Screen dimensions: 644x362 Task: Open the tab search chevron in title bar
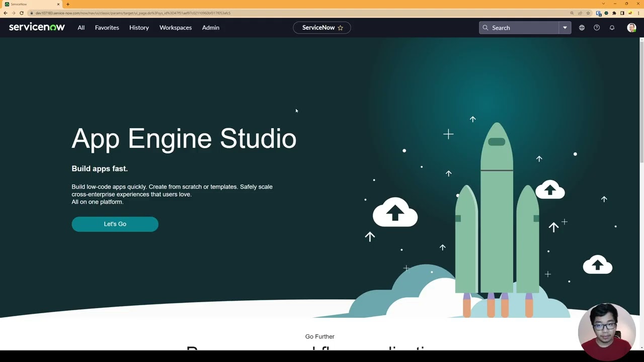(x=603, y=4)
